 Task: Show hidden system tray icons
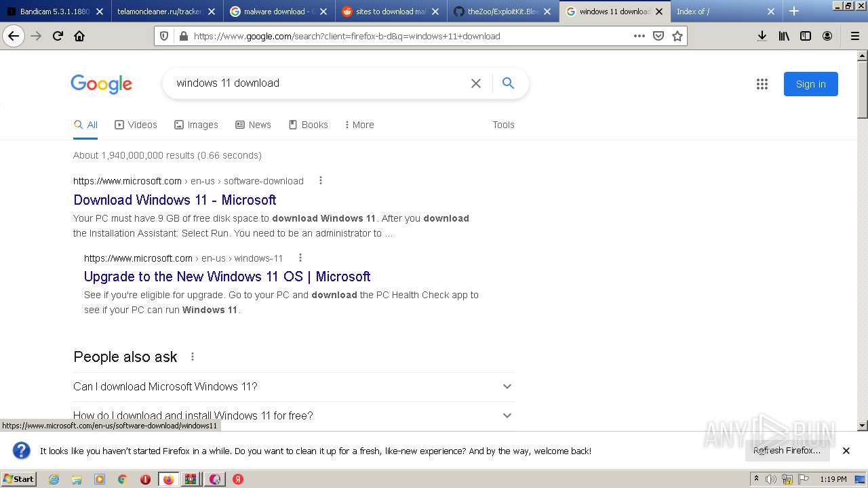point(757,479)
